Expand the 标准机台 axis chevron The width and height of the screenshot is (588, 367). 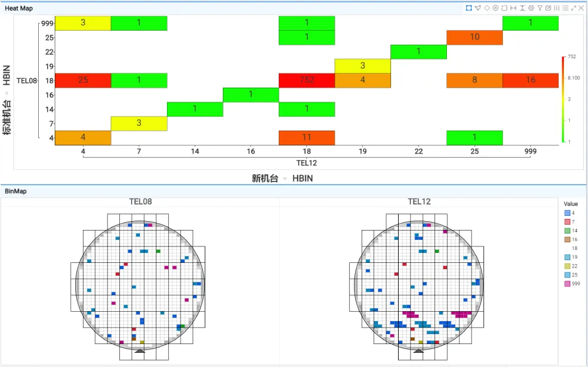6,94
